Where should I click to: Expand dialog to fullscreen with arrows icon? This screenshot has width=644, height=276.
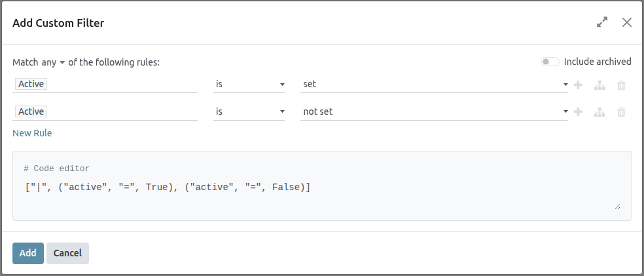(x=602, y=22)
